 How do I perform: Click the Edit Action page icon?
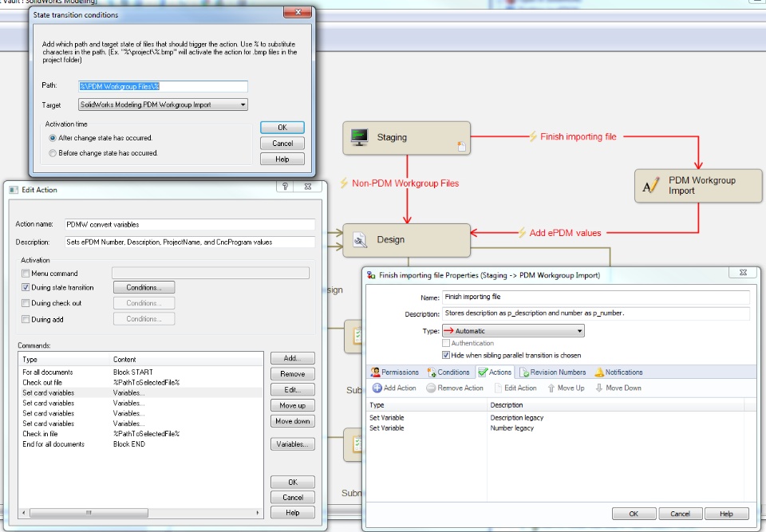pos(498,388)
